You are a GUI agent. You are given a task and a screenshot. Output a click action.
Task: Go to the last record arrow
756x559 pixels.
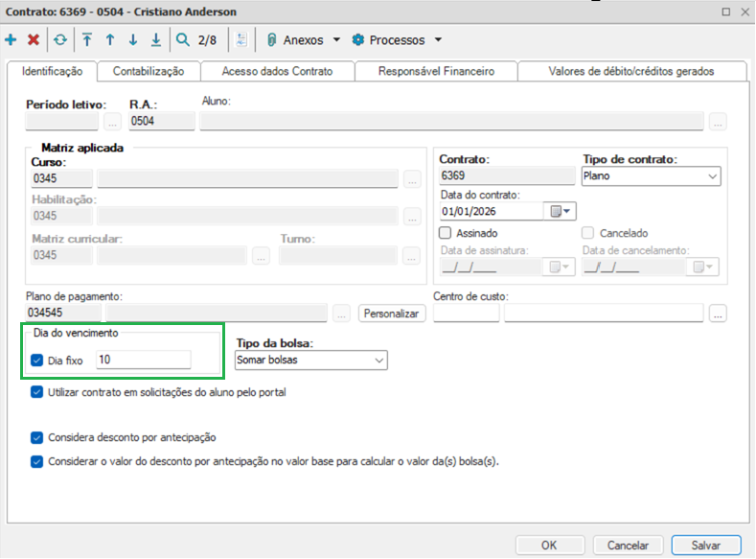point(156,39)
